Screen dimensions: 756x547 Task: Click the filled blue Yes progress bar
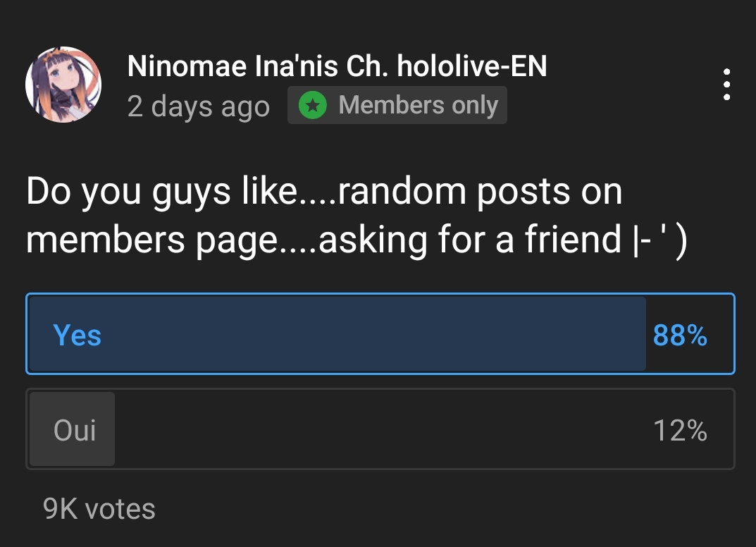coord(337,334)
